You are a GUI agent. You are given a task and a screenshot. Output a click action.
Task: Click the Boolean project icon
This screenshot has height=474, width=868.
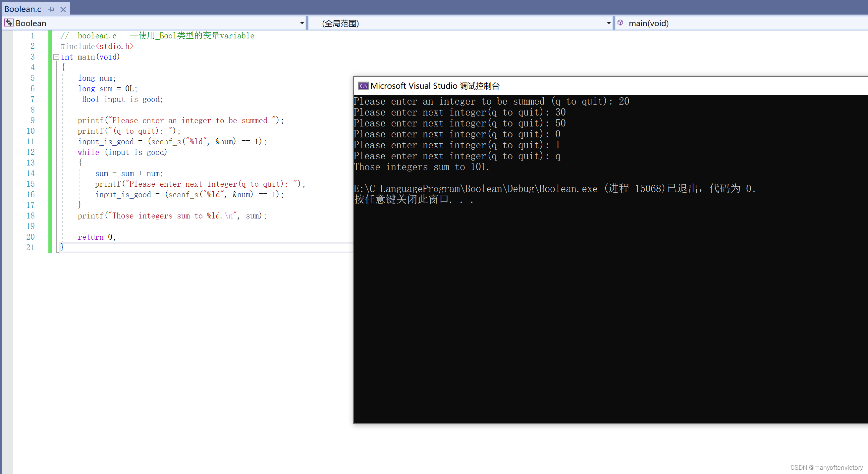pos(9,23)
